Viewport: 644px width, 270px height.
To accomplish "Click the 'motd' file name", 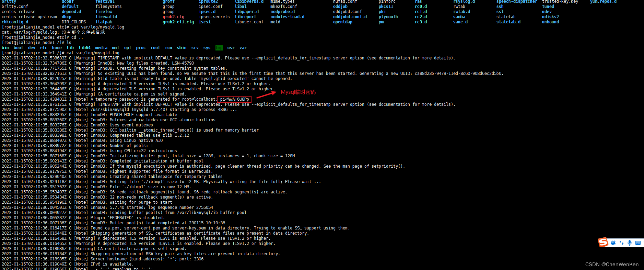I will point(275,22).
